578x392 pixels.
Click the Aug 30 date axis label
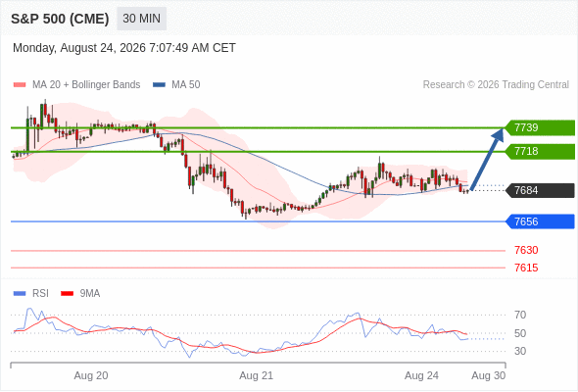pyautogui.click(x=489, y=375)
